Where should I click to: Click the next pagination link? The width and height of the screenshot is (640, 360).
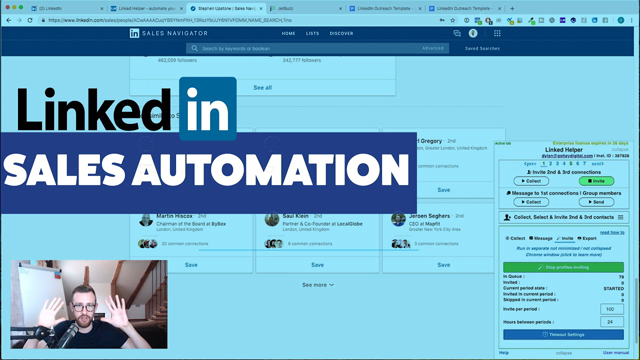pos(598,164)
